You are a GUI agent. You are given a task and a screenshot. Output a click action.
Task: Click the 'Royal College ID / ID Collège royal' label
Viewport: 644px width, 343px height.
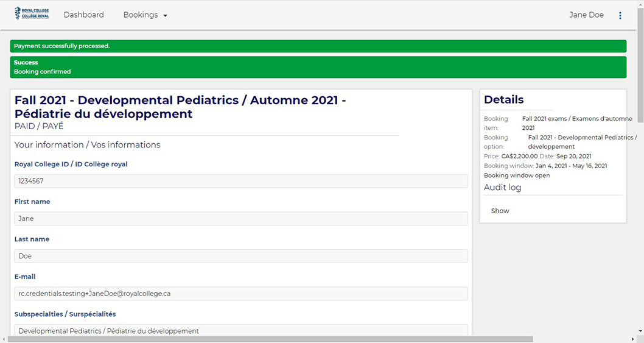71,164
